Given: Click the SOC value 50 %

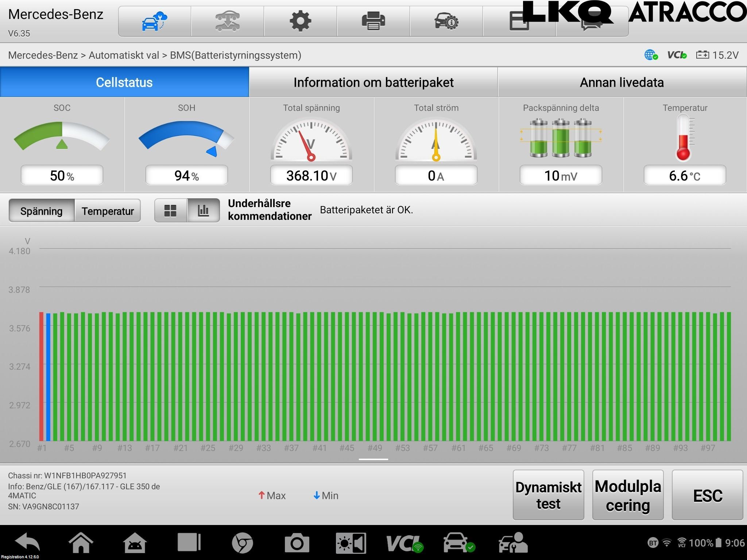Looking at the screenshot, I should point(62,175).
